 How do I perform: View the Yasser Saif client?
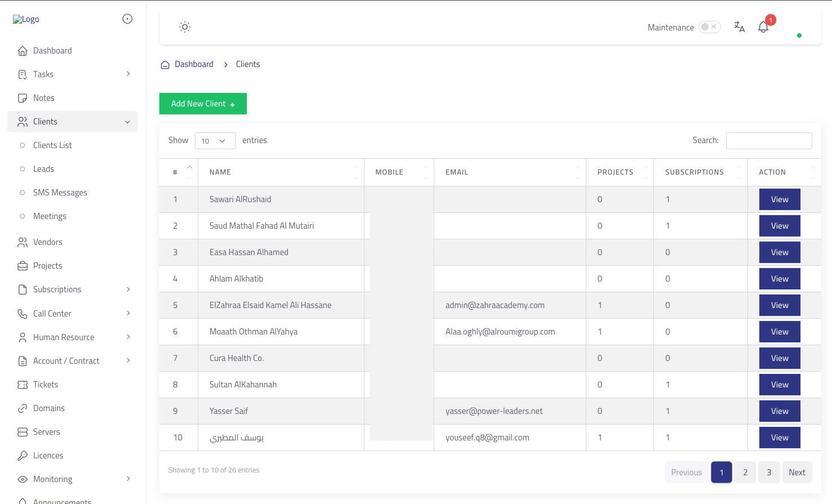[779, 411]
